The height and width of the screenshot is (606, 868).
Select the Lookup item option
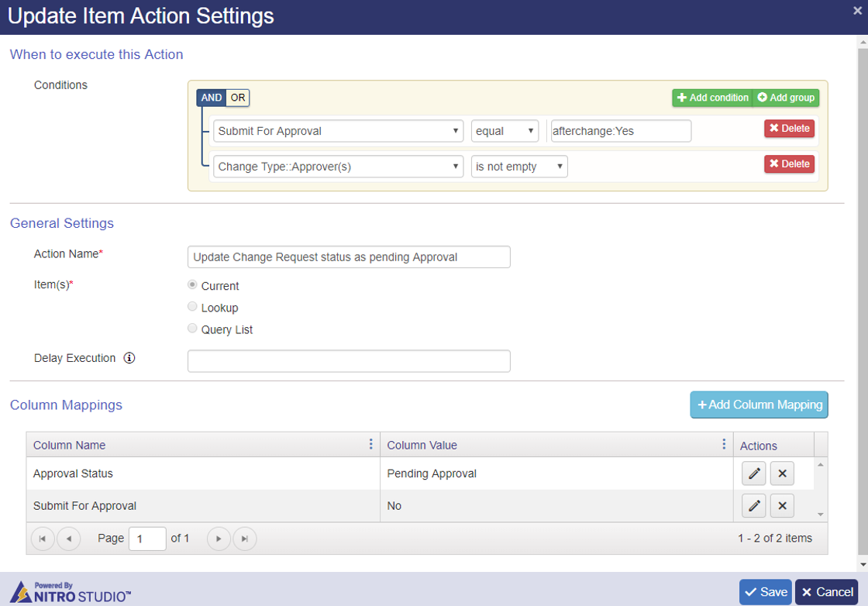pyautogui.click(x=193, y=307)
